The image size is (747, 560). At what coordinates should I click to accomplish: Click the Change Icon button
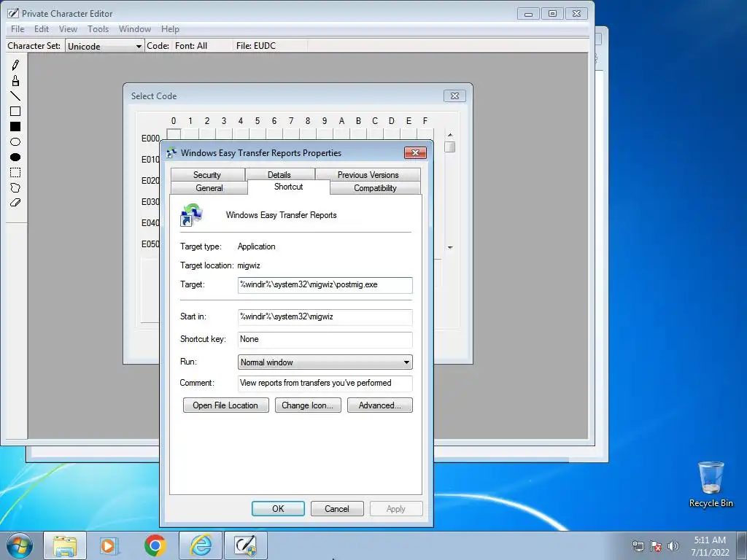[308, 405]
